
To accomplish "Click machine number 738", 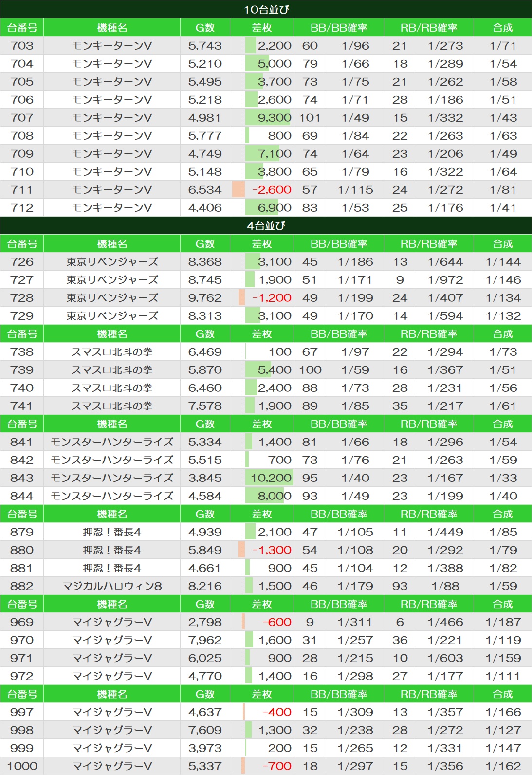I will [22, 352].
